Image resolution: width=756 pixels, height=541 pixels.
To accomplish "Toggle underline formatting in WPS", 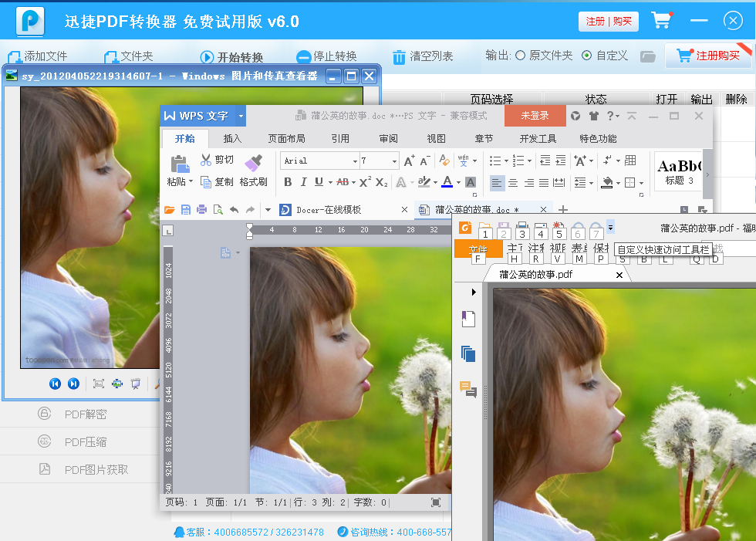I will pos(319,182).
